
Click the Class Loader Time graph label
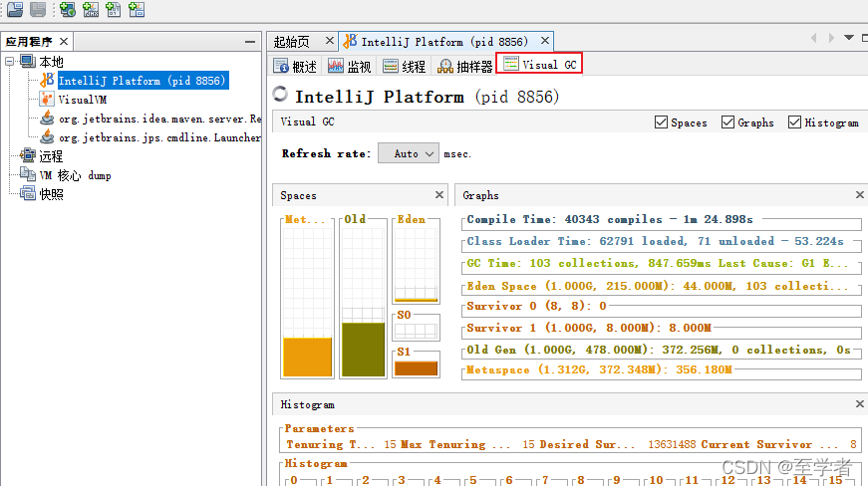655,242
